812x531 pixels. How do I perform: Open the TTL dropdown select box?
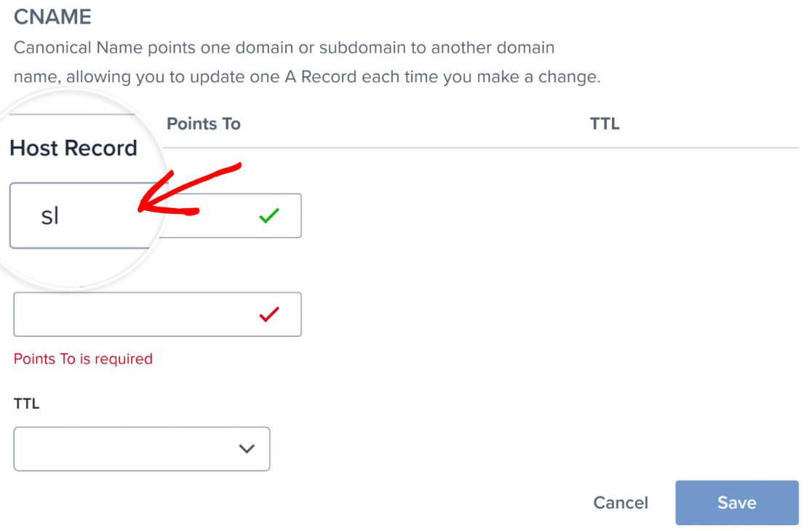[x=142, y=449]
